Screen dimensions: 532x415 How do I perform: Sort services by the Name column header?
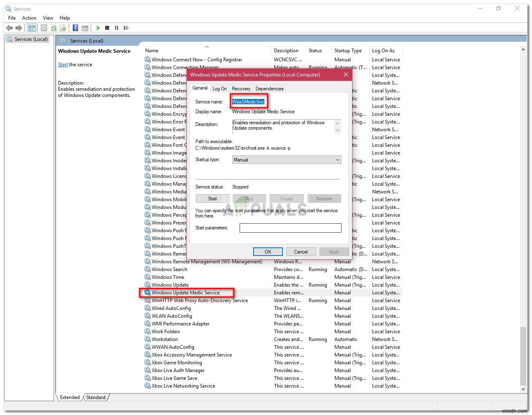click(207, 51)
